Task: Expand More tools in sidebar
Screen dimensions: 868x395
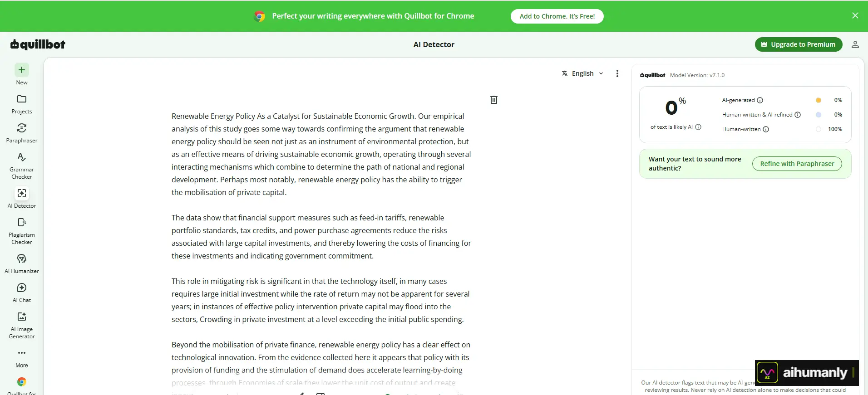Action: pyautogui.click(x=22, y=358)
